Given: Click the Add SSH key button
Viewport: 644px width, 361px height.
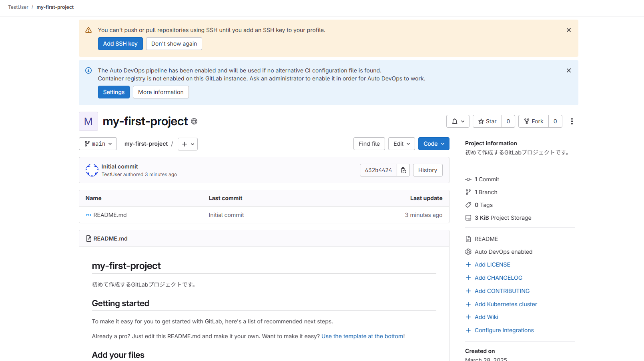Looking at the screenshot, I should click(120, 44).
